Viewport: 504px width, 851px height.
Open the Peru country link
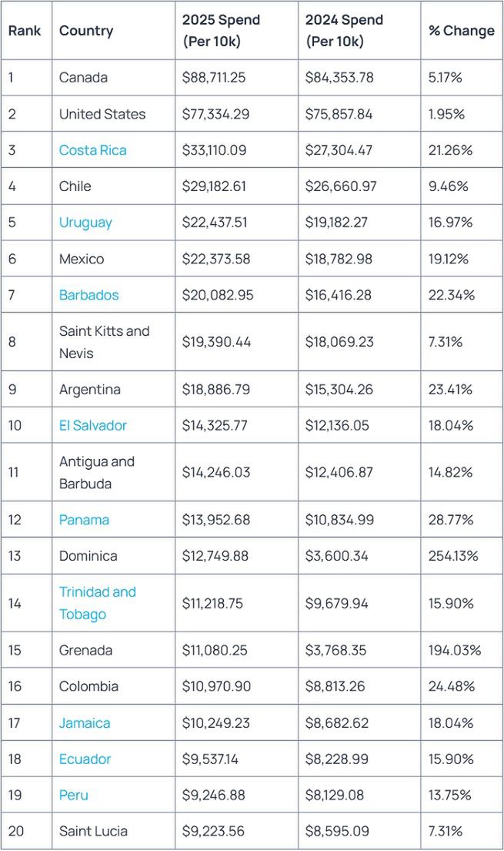pyautogui.click(x=74, y=796)
